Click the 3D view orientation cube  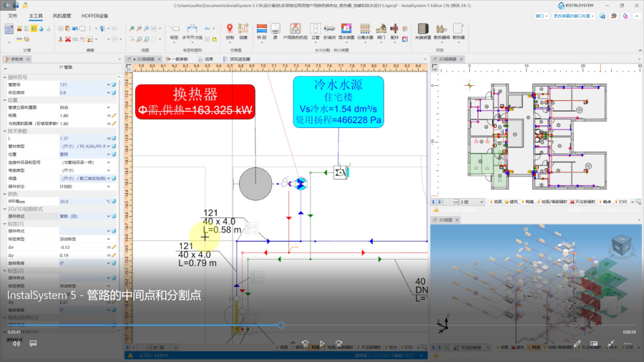pos(621,245)
